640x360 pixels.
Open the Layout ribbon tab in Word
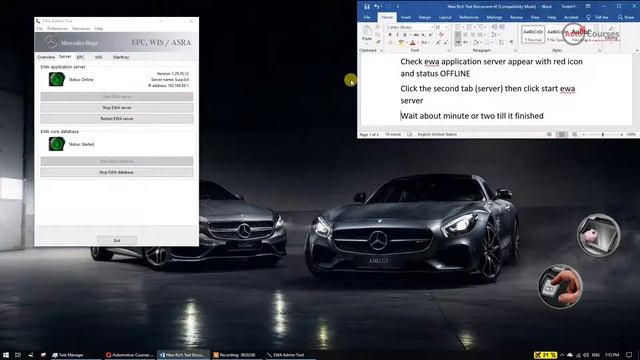pos(445,18)
